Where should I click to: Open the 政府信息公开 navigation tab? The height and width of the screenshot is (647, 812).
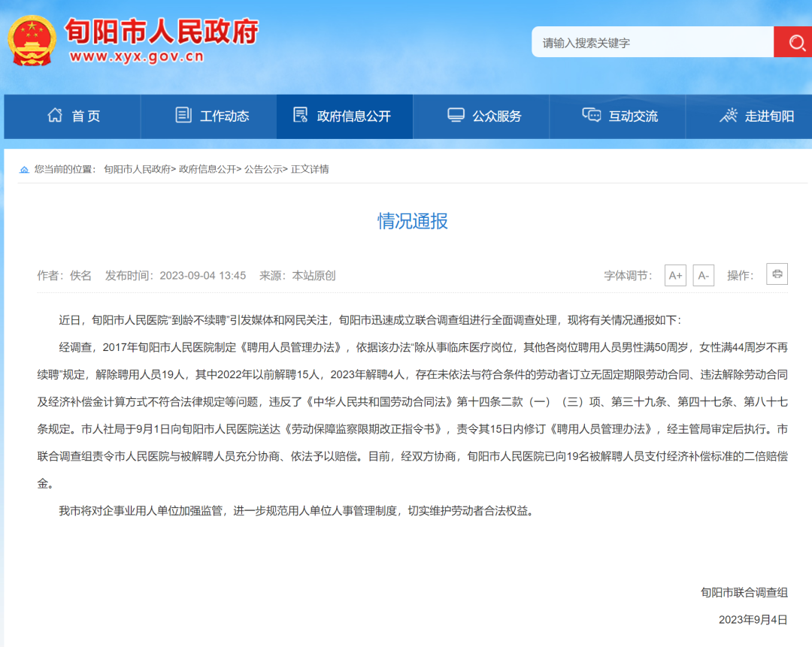click(x=344, y=116)
